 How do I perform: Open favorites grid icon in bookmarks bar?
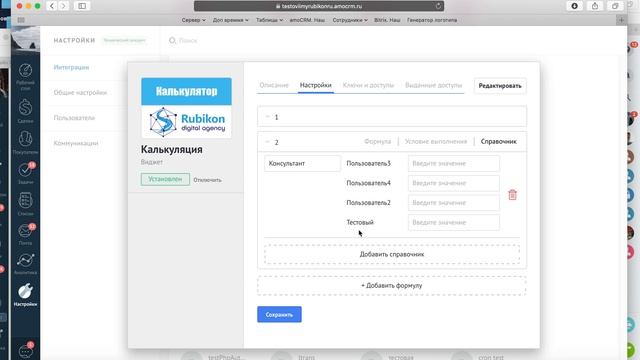21,20
